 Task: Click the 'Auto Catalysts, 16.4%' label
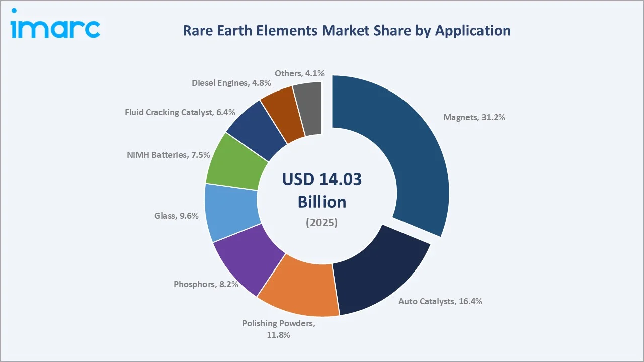coord(440,302)
